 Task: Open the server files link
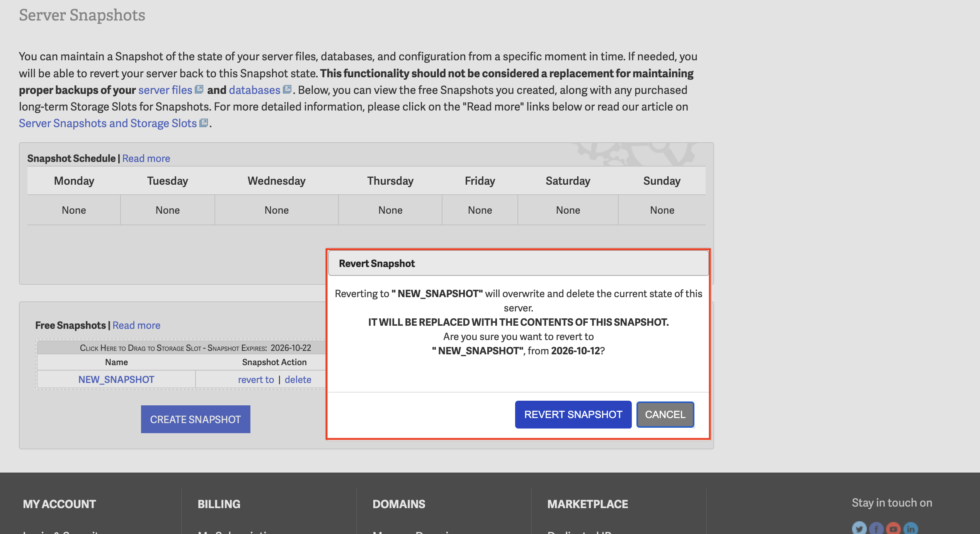(165, 90)
